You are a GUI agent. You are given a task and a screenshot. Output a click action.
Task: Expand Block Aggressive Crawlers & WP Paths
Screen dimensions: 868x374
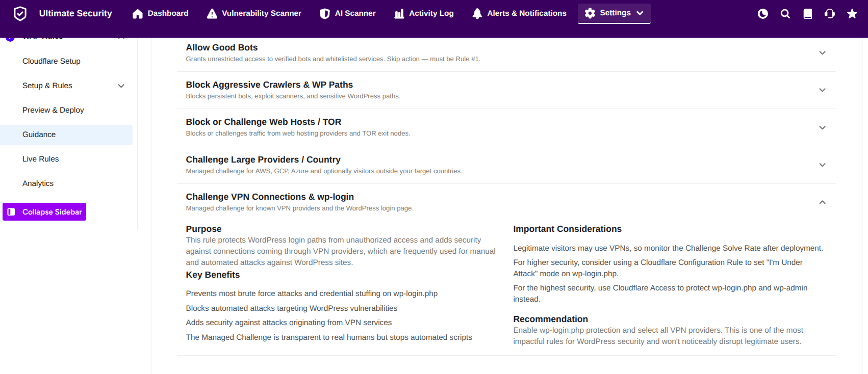(x=822, y=90)
